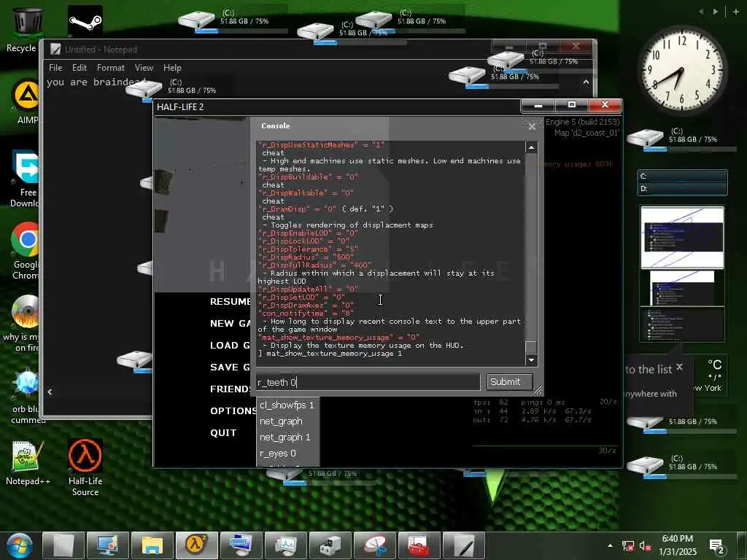Pick 'cl_showfps 1' from autocomplete list
This screenshot has height=560, width=747.
[287, 405]
